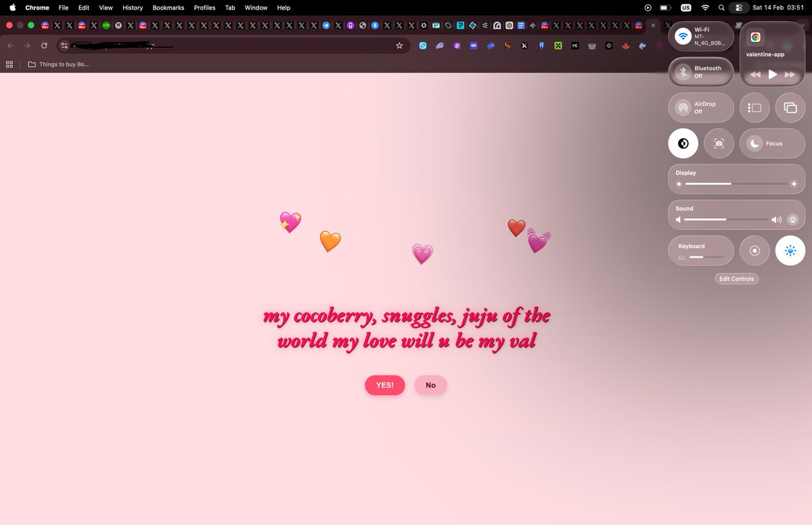This screenshot has width=812, height=525.
Task: Open the Window menu
Action: 256,7
